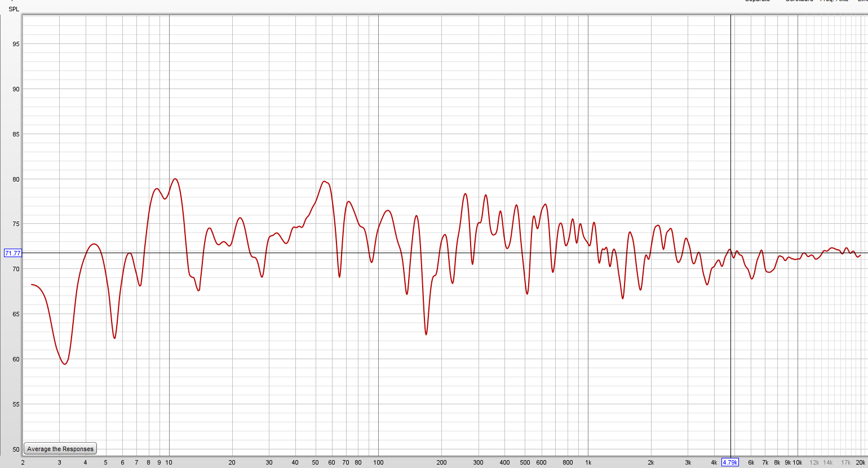Click the 200 Hz frequency axis label
Viewport: 868px width, 468px height.
(441, 462)
